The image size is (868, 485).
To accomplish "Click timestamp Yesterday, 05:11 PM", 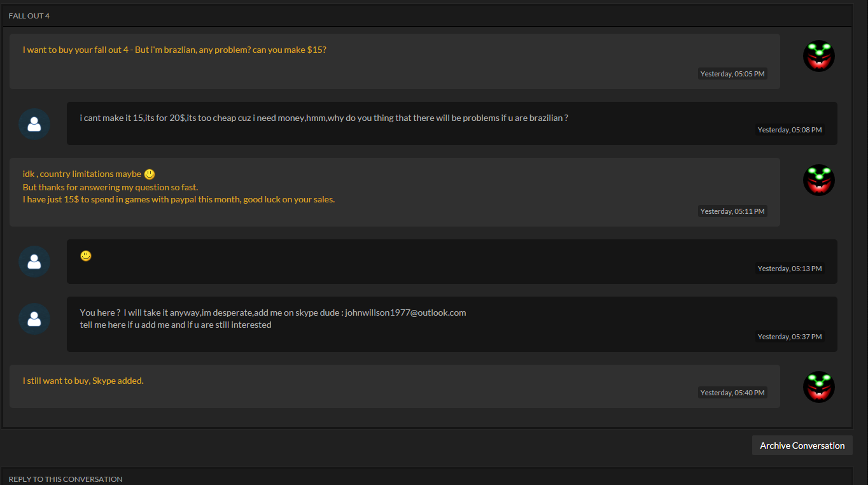I will (x=732, y=211).
